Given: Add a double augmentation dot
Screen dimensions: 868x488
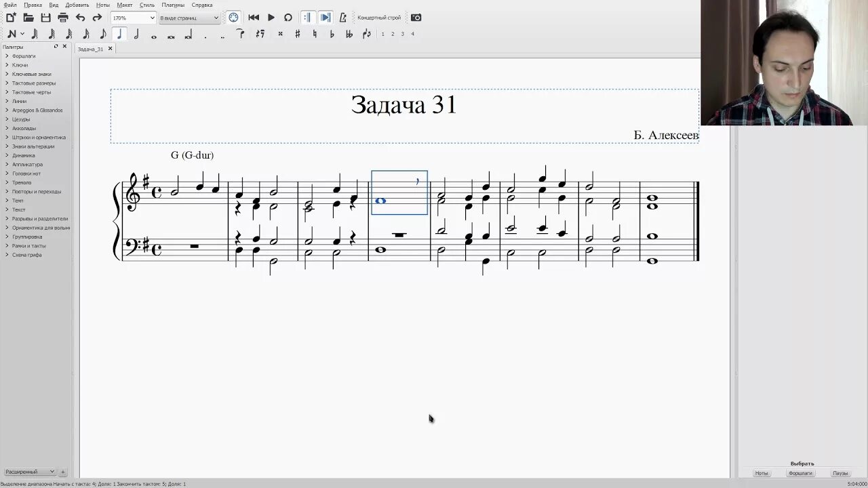Looking at the screenshot, I should [x=222, y=36].
